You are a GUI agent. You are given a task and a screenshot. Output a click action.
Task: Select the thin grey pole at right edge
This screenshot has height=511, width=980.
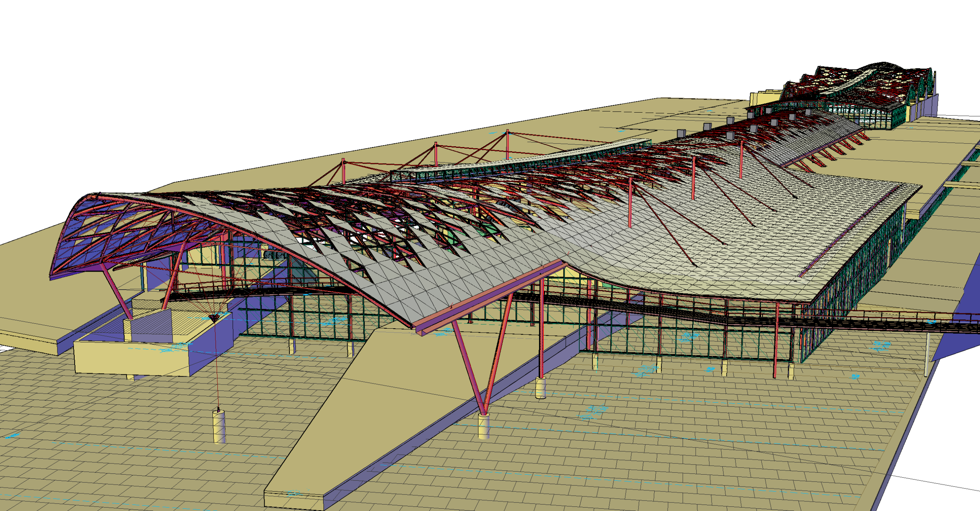pyautogui.click(x=927, y=354)
